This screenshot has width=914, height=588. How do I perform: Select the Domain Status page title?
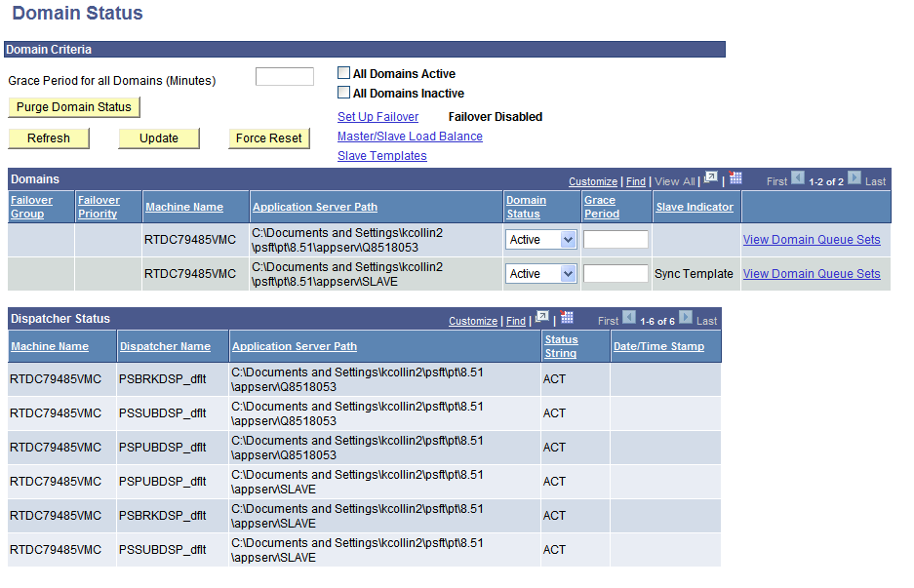pos(77,13)
